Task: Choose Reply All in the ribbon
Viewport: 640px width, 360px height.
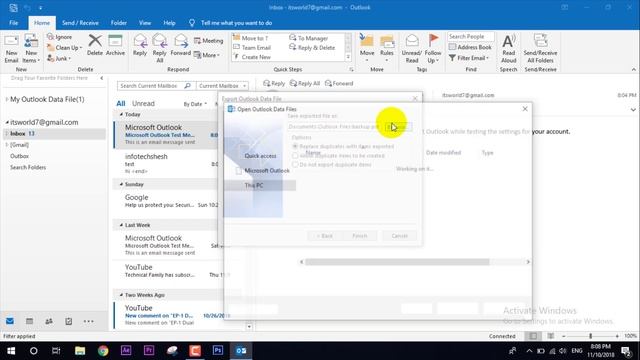Action: coord(160,49)
